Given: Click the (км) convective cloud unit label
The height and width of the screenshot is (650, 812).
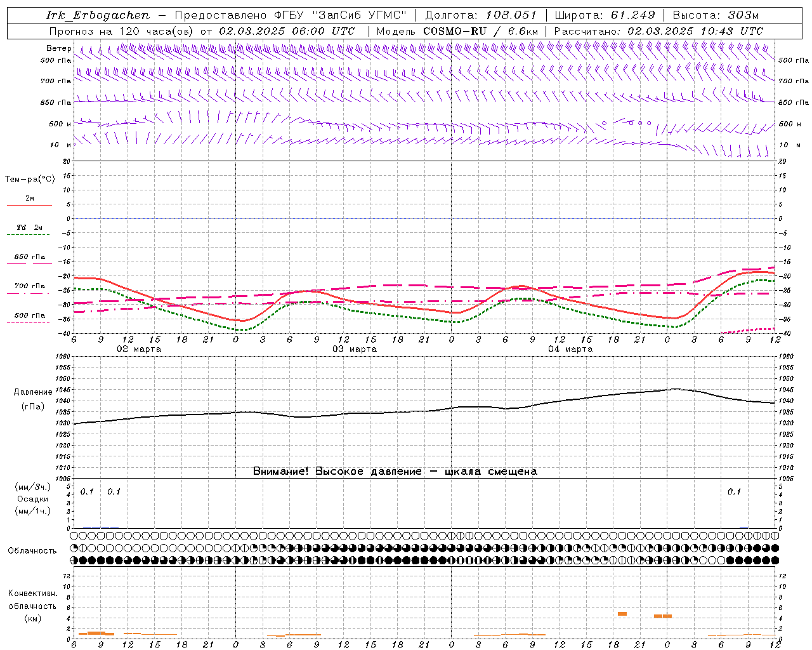Looking at the screenshot, I should pyautogui.click(x=32, y=618).
